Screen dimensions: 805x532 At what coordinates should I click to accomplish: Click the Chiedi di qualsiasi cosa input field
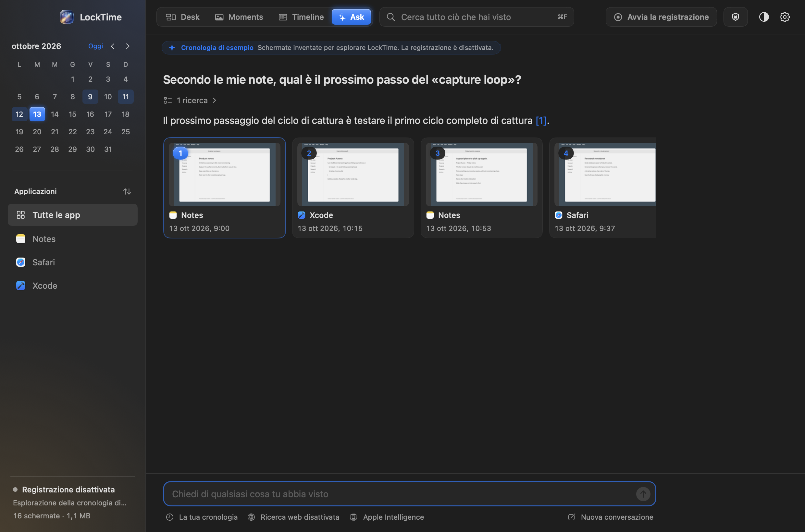tap(409, 494)
